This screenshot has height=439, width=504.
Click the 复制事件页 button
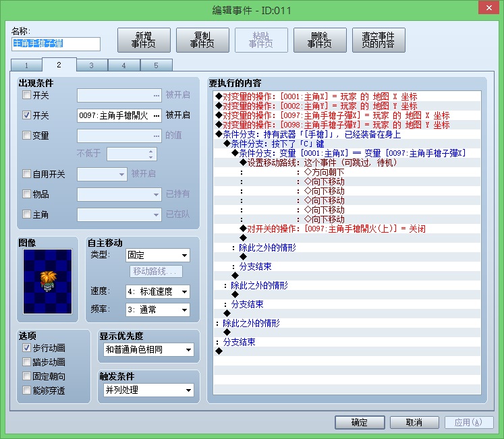click(202, 40)
